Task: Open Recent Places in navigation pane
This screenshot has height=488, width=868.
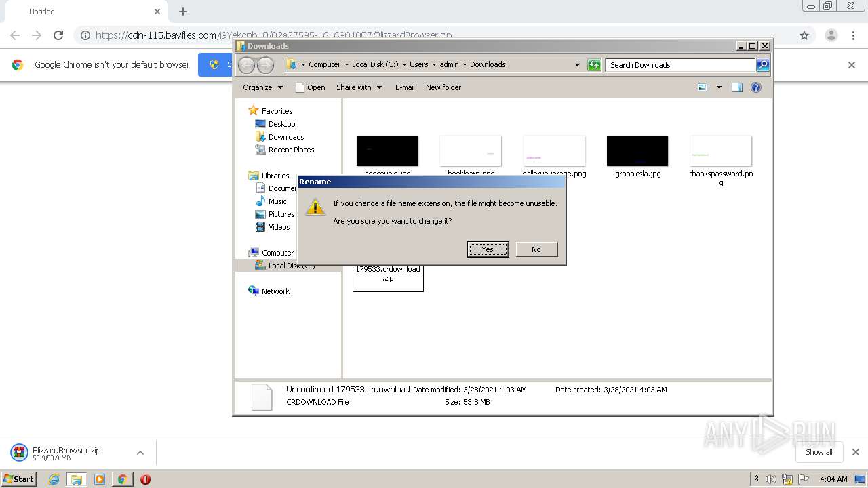Action: (x=291, y=150)
